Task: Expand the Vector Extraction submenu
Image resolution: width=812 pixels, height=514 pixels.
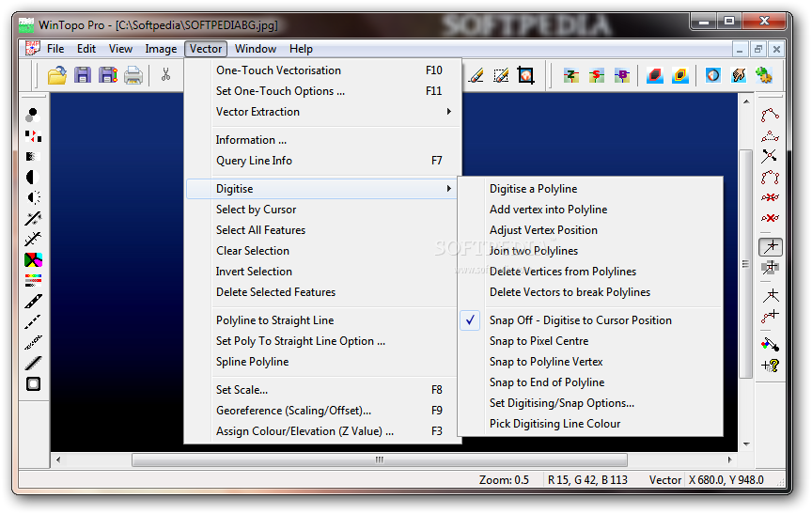Action: pos(322,112)
